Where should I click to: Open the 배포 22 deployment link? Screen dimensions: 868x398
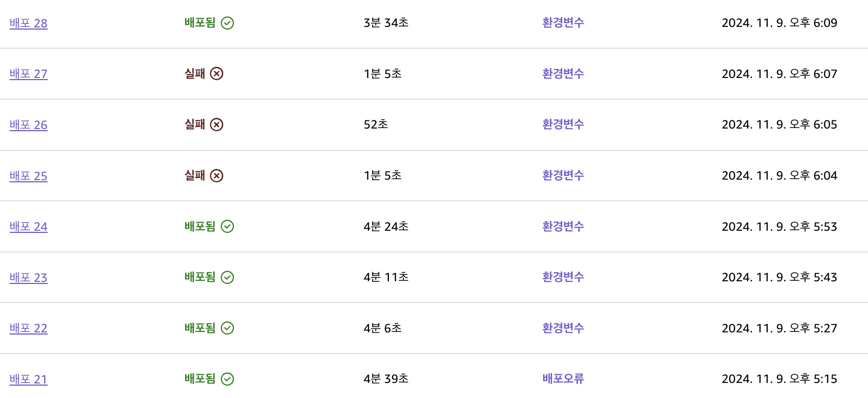(x=29, y=328)
